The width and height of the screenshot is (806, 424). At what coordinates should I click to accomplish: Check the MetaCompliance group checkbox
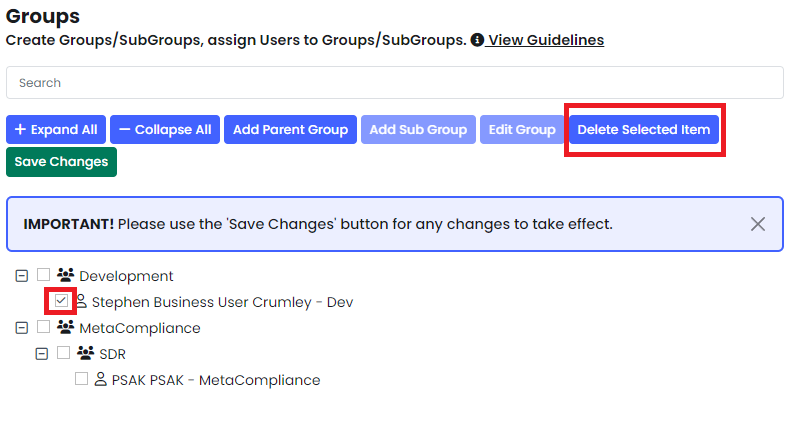pyautogui.click(x=44, y=326)
